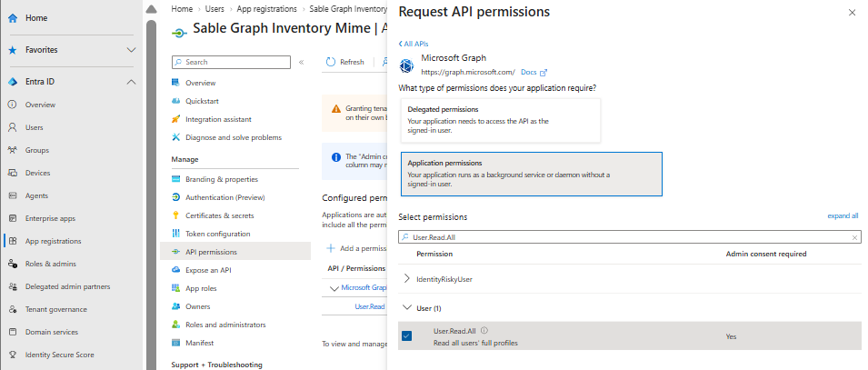Open App registrations icon in sidebar
Screen dimensions: 868x370
point(13,241)
